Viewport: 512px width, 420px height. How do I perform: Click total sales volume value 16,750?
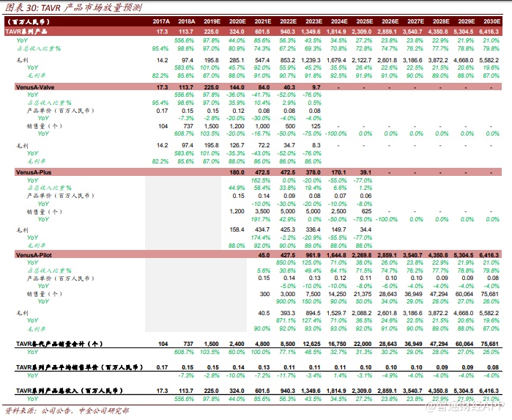pos(337,344)
